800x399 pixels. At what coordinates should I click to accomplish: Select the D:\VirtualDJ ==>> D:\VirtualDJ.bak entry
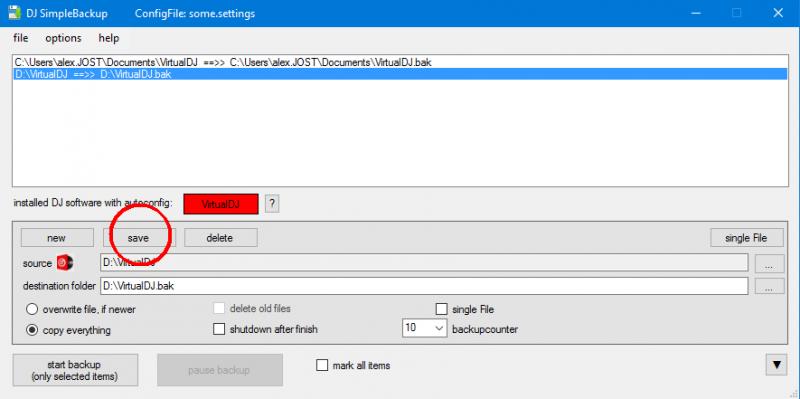coord(400,74)
